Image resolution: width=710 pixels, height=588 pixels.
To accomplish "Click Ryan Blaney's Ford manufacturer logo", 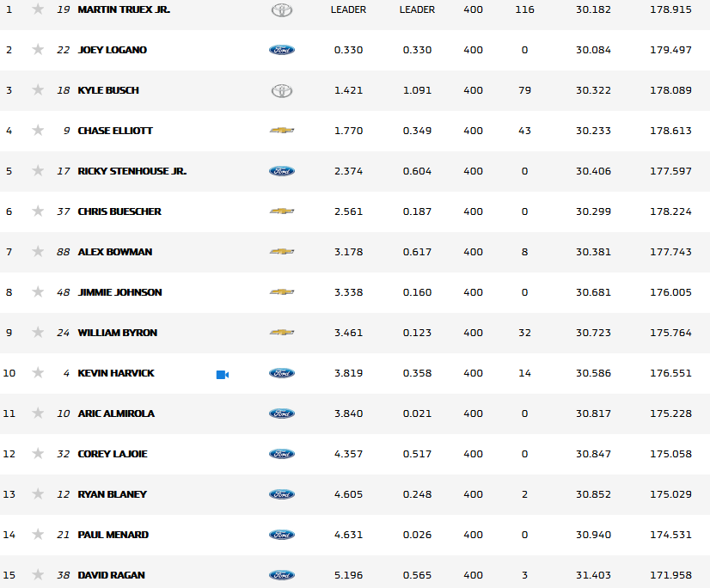I will (282, 494).
